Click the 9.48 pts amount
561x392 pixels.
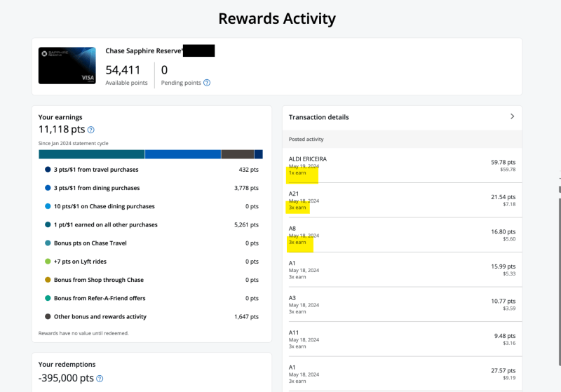click(505, 336)
